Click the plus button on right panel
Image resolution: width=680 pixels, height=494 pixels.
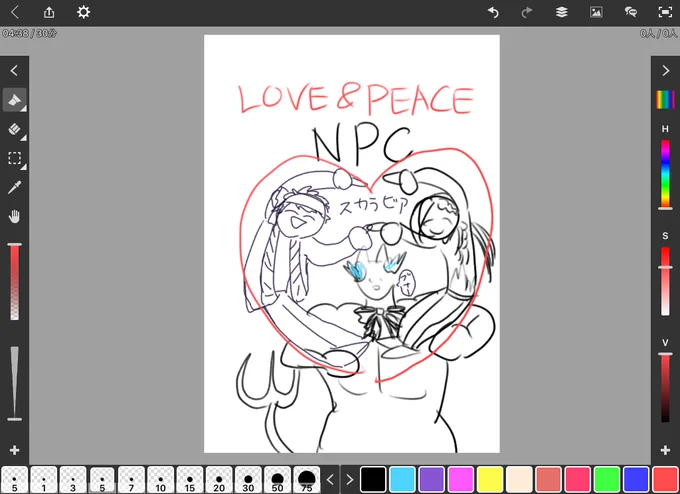tap(665, 450)
